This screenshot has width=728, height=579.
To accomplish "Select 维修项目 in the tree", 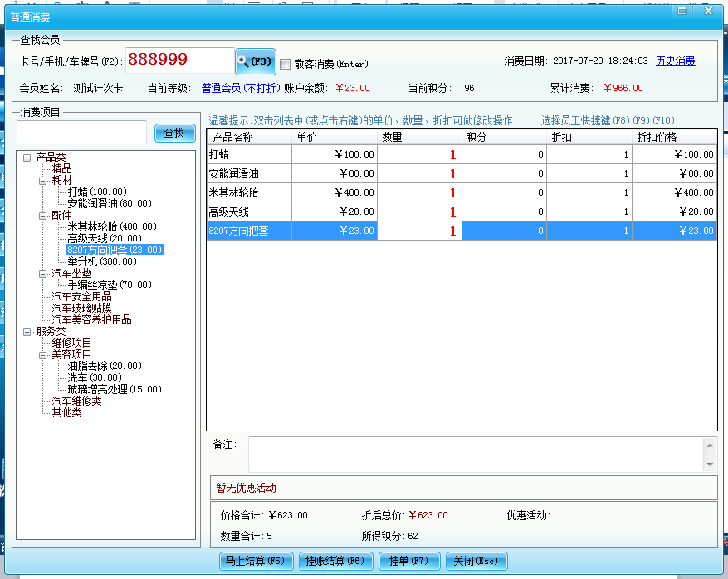I will (x=71, y=343).
